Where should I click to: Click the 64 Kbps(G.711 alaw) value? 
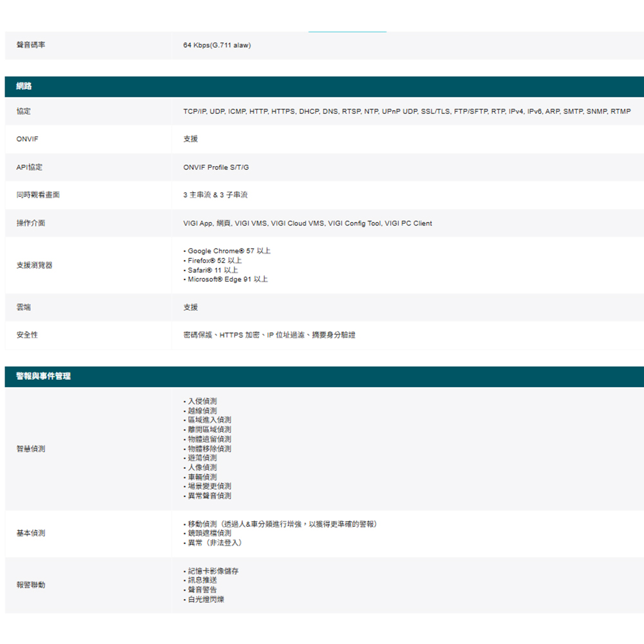tap(217, 45)
